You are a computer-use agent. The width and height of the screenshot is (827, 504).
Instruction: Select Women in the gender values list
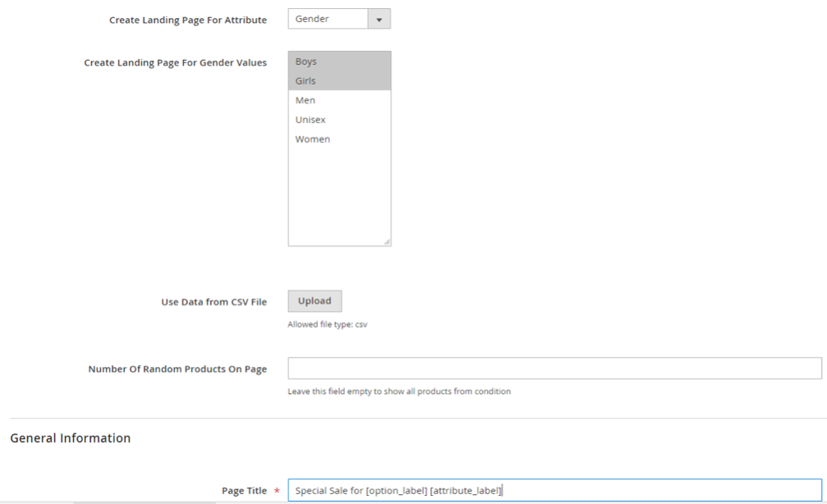pos(339,140)
